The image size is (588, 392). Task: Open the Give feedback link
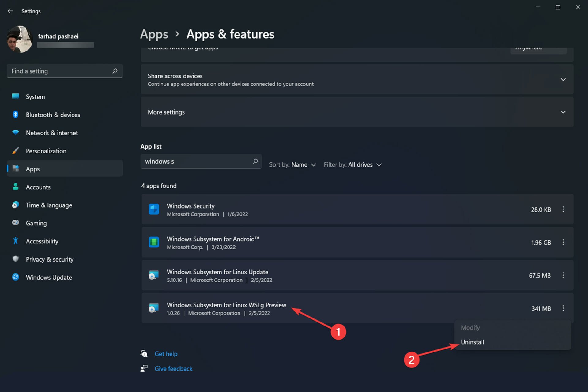pyautogui.click(x=173, y=369)
